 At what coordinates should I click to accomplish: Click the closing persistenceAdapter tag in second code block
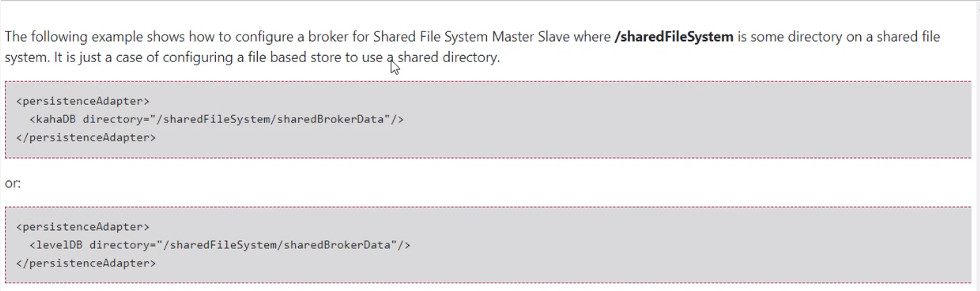(86, 263)
